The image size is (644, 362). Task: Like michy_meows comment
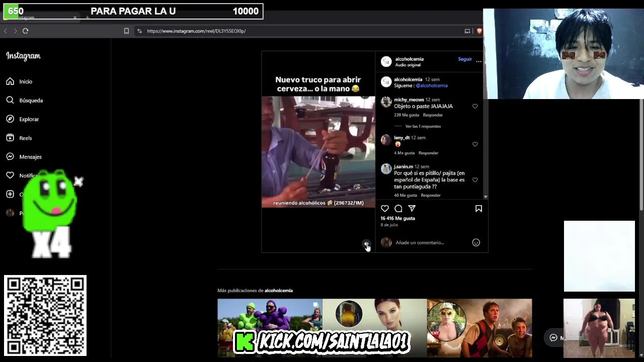click(475, 106)
